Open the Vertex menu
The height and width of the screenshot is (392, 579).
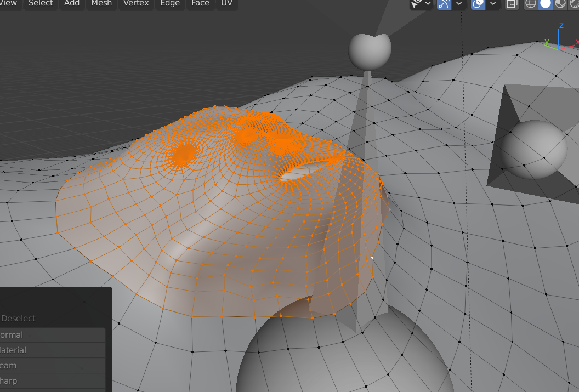(136, 3)
